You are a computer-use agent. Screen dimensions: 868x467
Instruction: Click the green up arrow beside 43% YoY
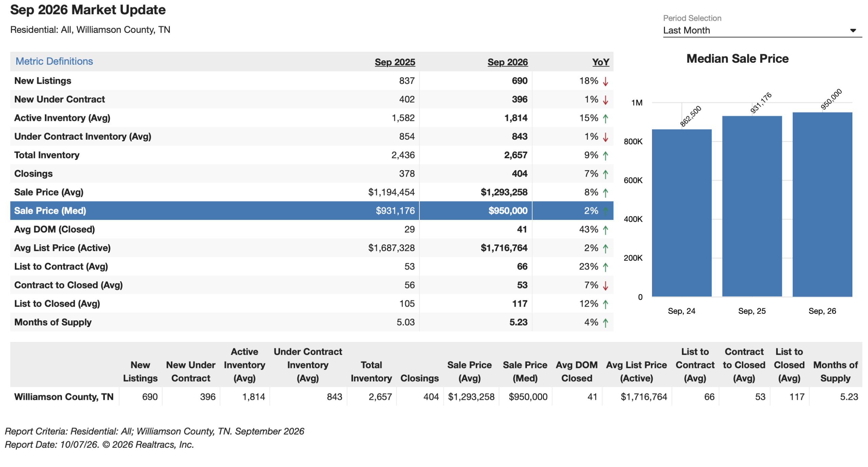click(x=605, y=230)
